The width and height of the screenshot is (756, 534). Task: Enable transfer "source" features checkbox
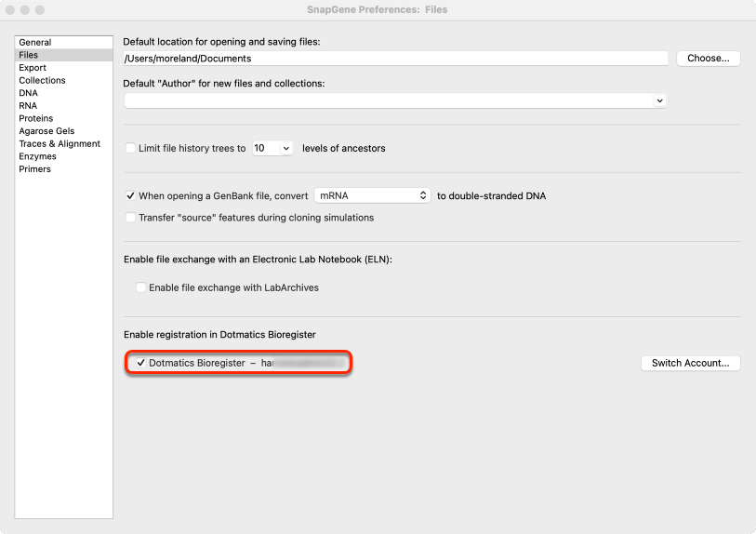click(x=130, y=218)
